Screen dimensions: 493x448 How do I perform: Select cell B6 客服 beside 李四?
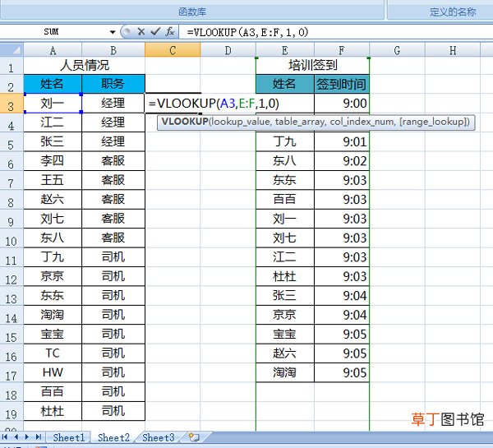point(113,161)
